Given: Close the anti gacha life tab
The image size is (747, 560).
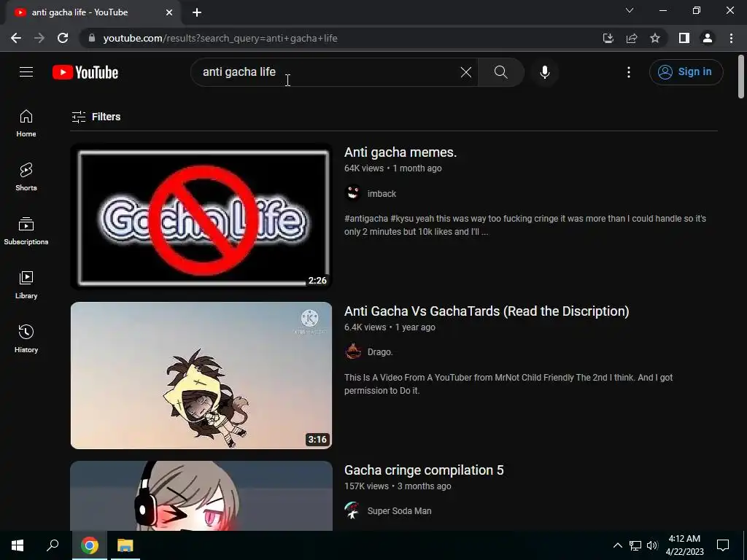Looking at the screenshot, I should [169, 12].
